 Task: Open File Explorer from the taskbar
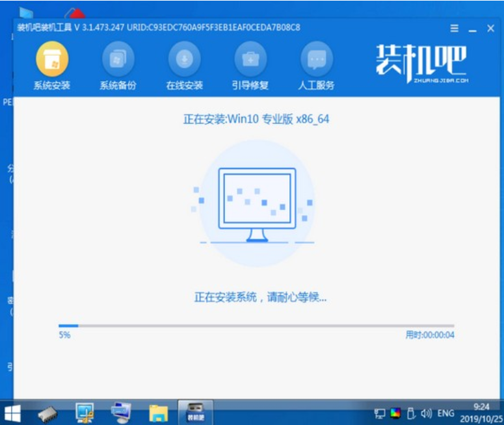[158, 413]
